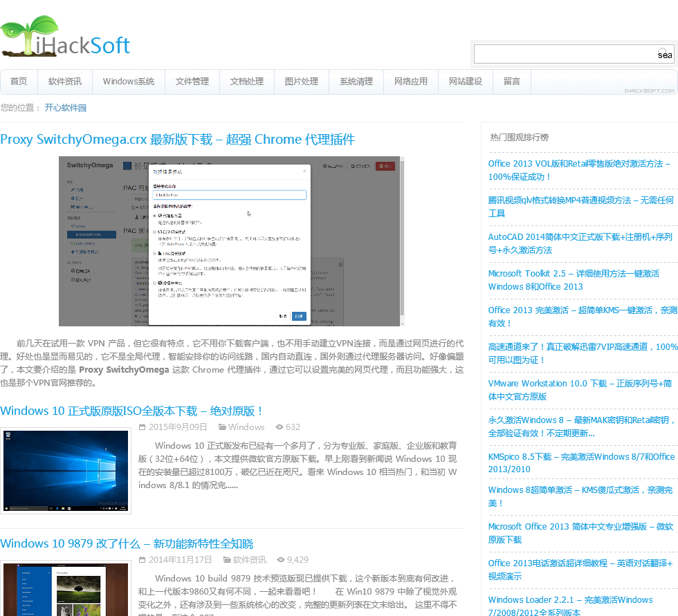This screenshot has width=678, height=616.
Task: Click the folder icon beside Windows category
Action: (x=222, y=427)
